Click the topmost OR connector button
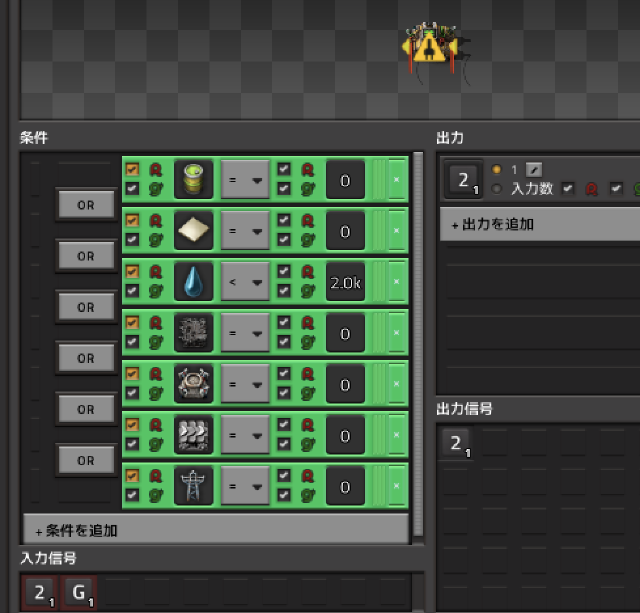 pyautogui.click(x=85, y=205)
